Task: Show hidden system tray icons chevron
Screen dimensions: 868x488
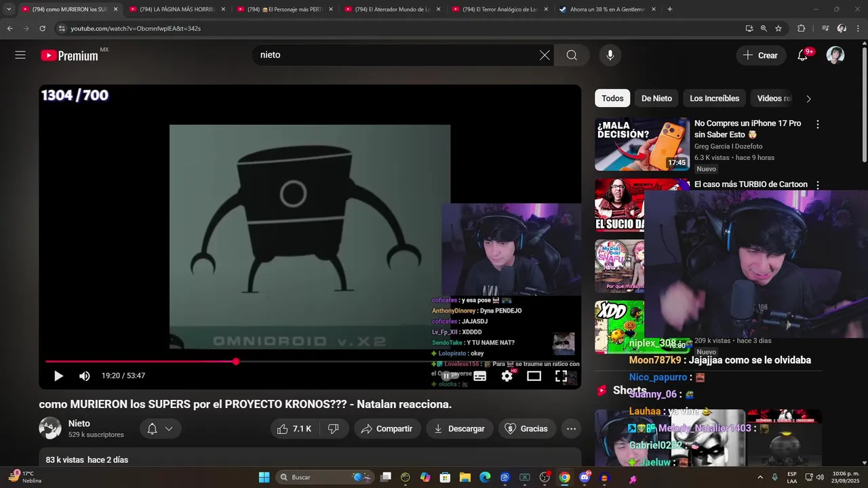Action: pyautogui.click(x=760, y=477)
